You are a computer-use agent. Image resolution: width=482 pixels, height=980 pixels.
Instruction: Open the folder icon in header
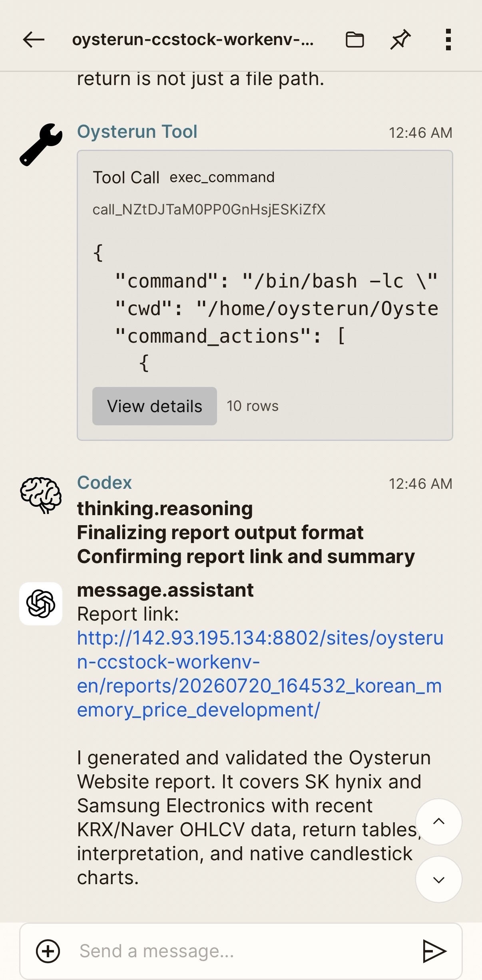pos(355,40)
